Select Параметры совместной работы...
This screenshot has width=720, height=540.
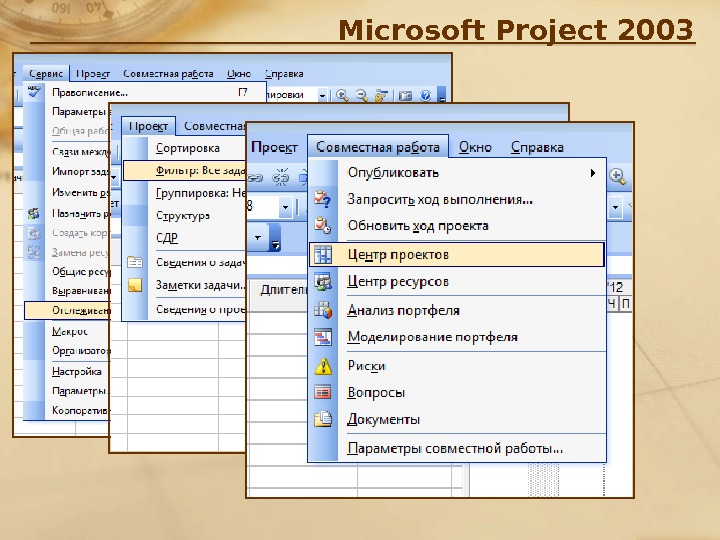pos(455,448)
